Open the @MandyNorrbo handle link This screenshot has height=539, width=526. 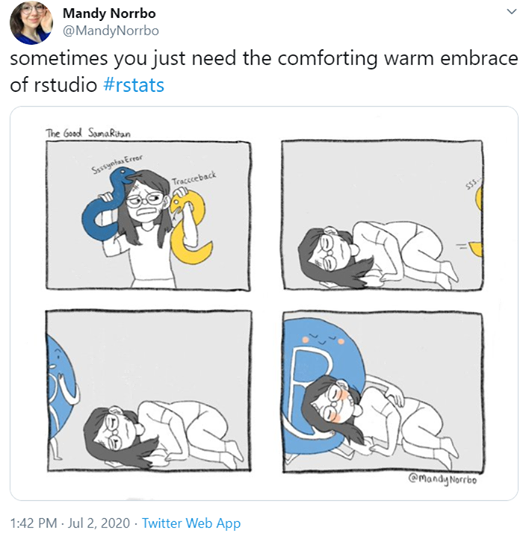(111, 31)
